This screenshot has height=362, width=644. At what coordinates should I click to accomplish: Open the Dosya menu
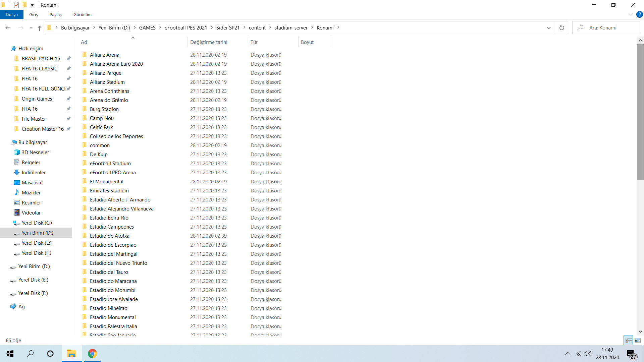pyautogui.click(x=12, y=14)
